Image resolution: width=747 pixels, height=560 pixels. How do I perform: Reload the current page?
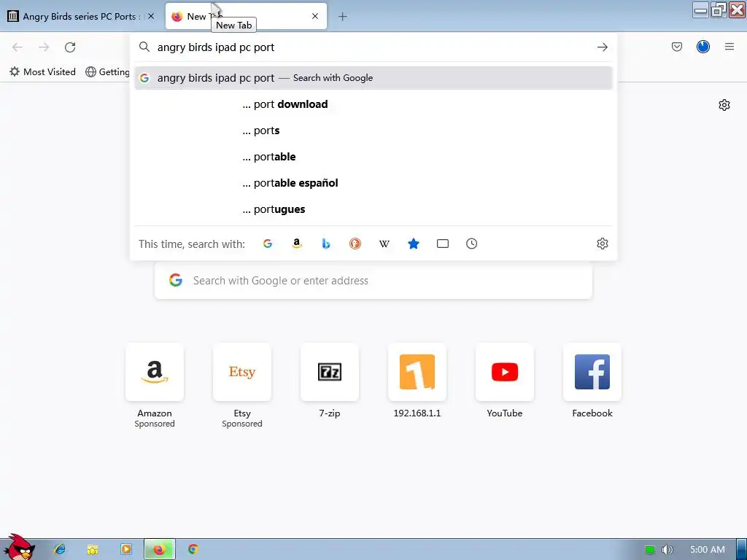[70, 47]
